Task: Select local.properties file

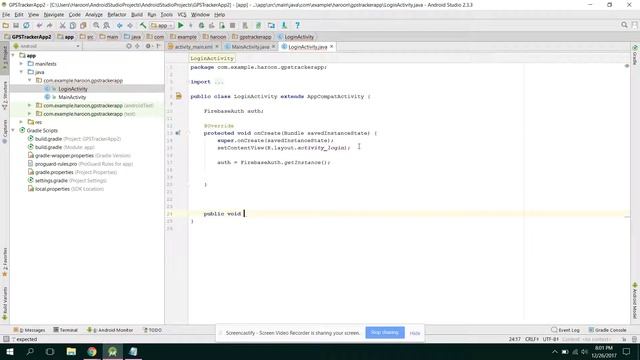Action: tap(65, 189)
